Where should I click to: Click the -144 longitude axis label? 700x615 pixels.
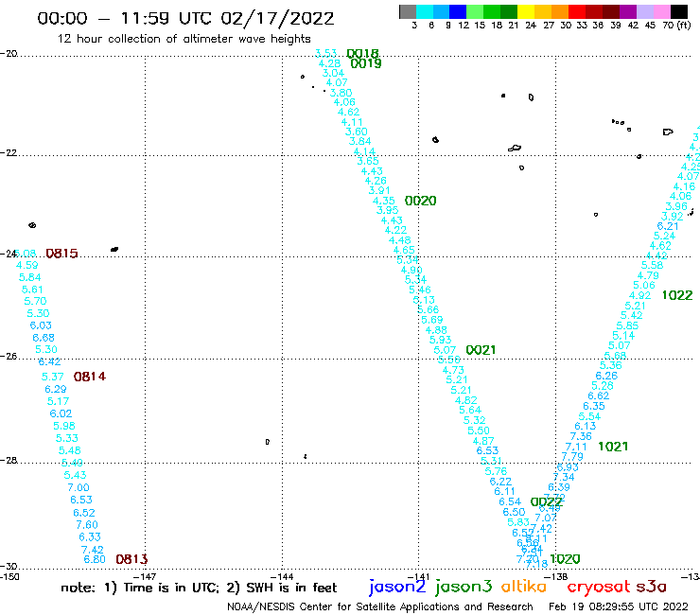coord(282,576)
